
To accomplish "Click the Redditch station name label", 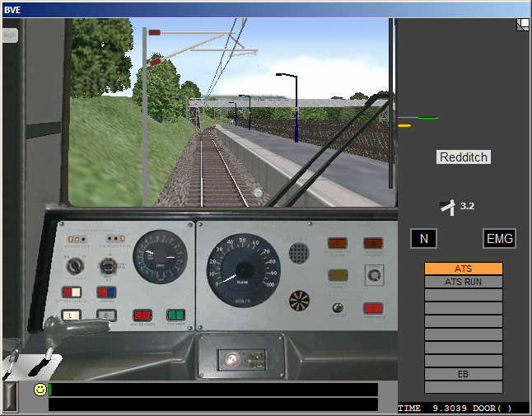I will pos(464,157).
